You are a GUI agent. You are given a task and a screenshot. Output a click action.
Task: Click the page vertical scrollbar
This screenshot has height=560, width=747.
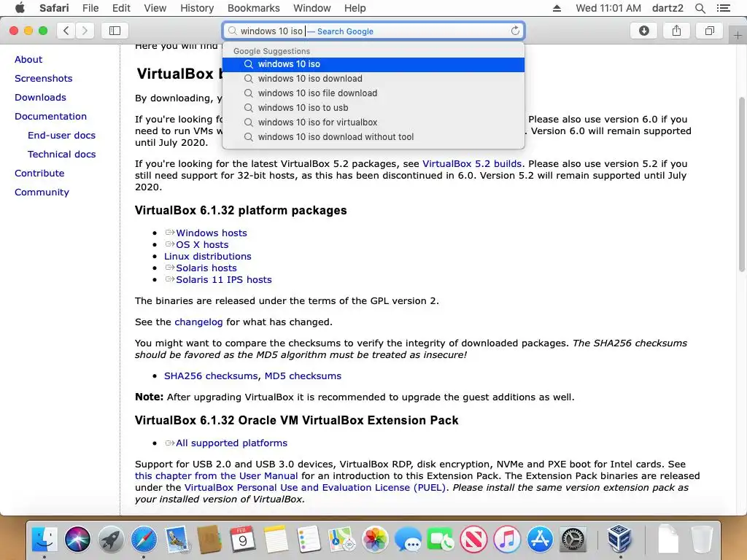[742, 184]
